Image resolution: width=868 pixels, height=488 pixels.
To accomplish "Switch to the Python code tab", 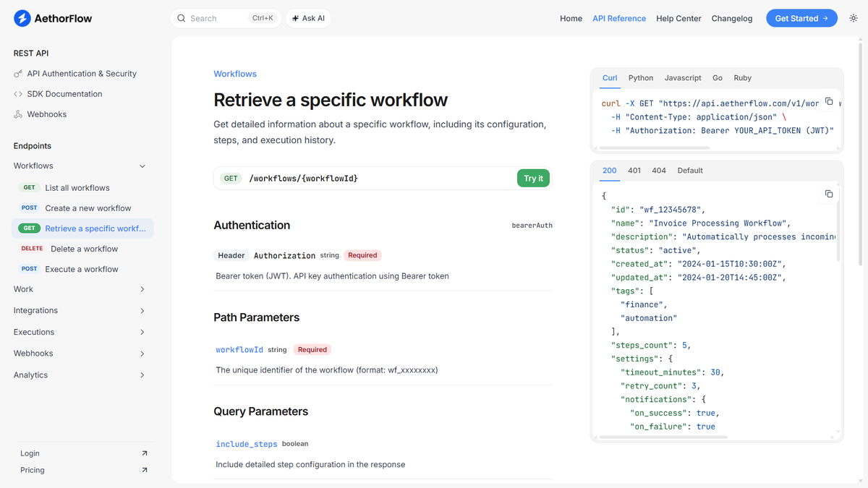I will point(641,77).
